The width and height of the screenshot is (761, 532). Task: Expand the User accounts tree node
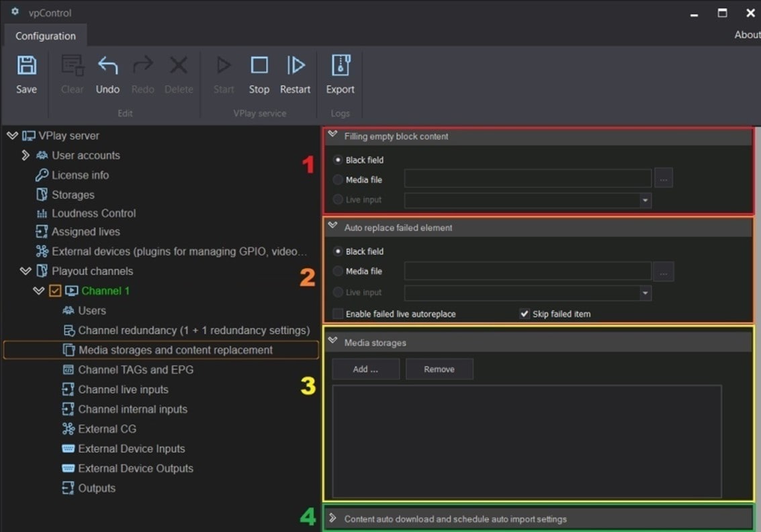(26, 155)
